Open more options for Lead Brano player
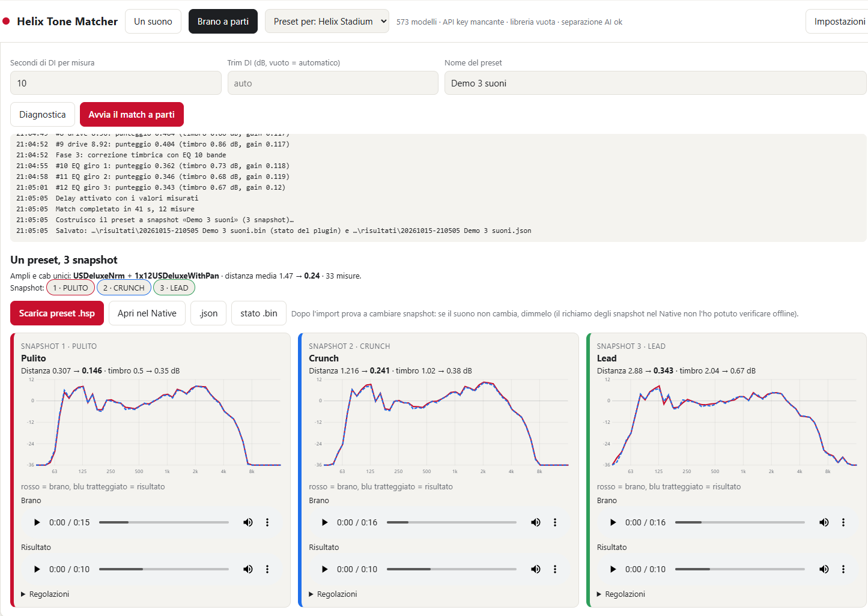The height and width of the screenshot is (616, 868). pyautogui.click(x=843, y=522)
